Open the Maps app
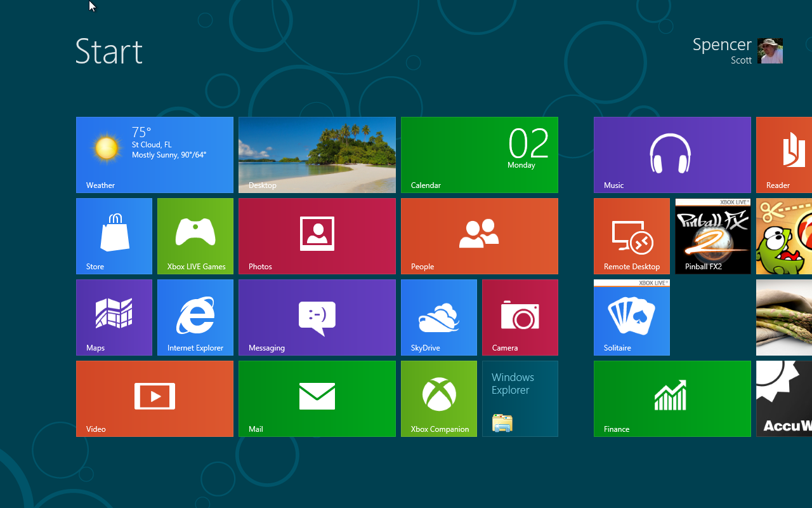Viewport: 812px width, 508px height. [x=114, y=317]
